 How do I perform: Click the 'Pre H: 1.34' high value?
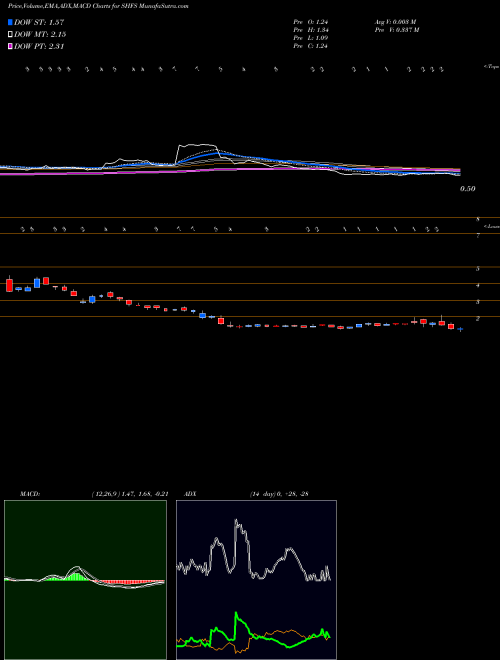click(x=311, y=30)
